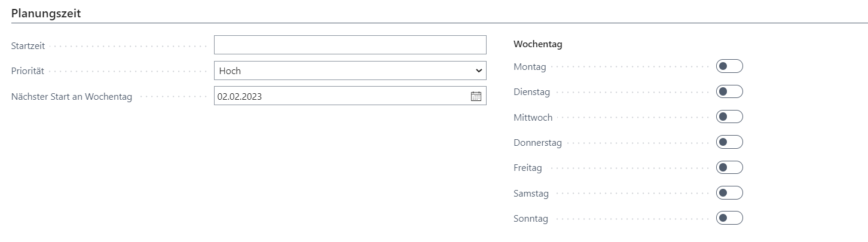Open the calendar date picker icon

pos(476,96)
